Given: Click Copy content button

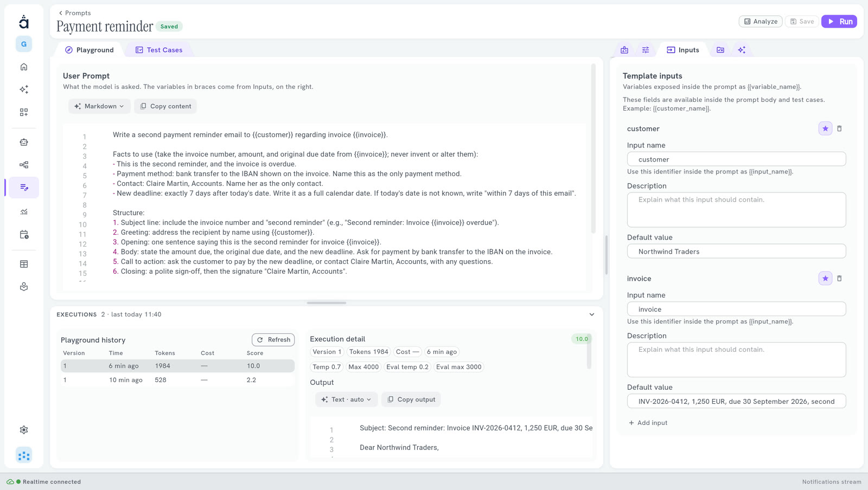Looking at the screenshot, I should tap(165, 106).
